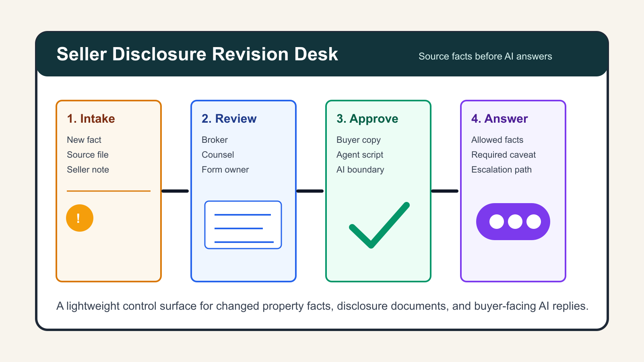Click the "Seller note" item
This screenshot has height=362, width=644.
88,170
